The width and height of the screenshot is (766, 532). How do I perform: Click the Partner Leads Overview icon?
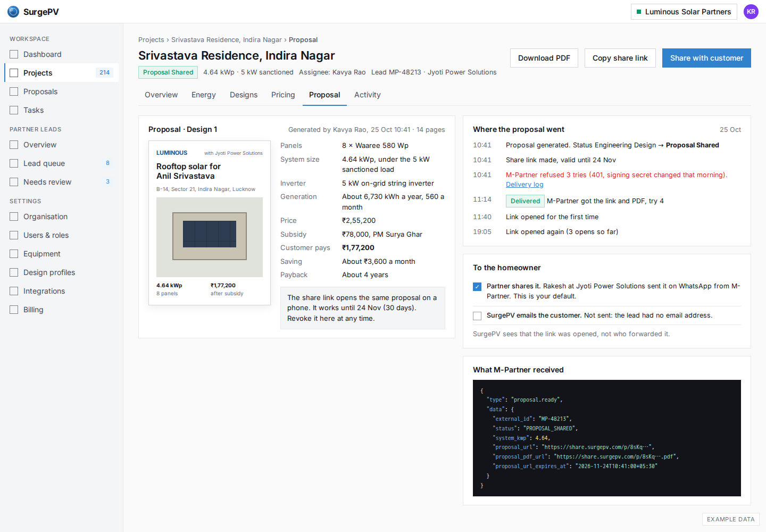coord(14,145)
